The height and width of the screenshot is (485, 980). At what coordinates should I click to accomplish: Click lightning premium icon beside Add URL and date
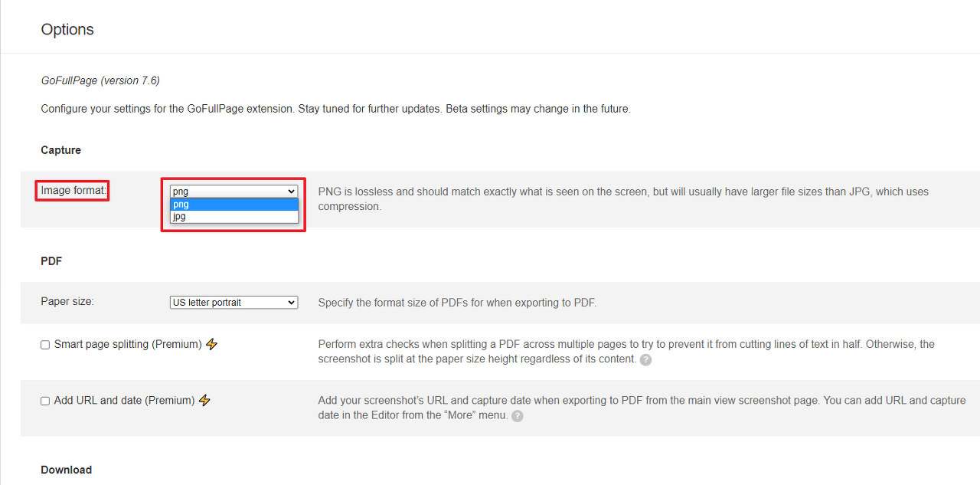tap(204, 400)
